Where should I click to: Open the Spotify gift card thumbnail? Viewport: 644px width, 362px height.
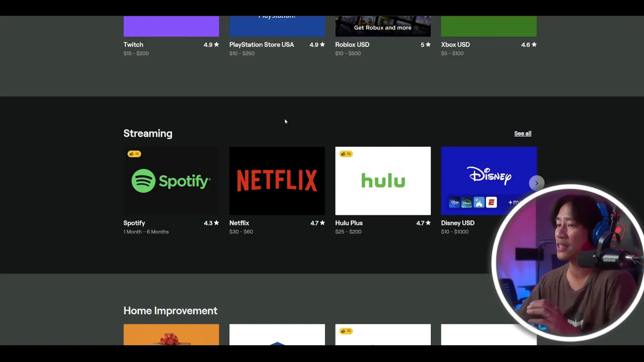point(171,181)
